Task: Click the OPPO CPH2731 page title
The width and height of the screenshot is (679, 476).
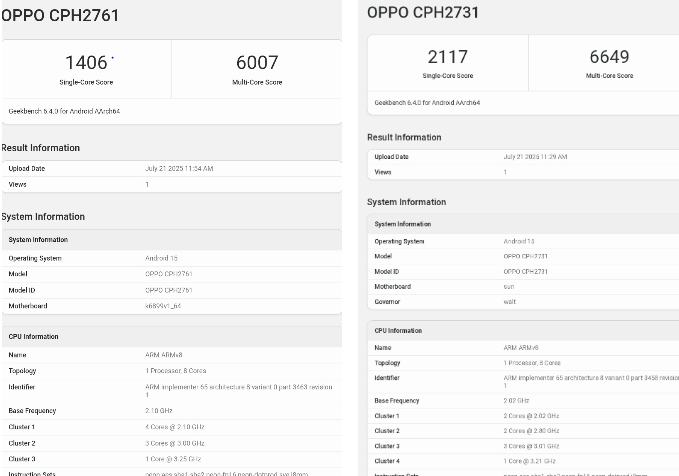Action: 423,13
